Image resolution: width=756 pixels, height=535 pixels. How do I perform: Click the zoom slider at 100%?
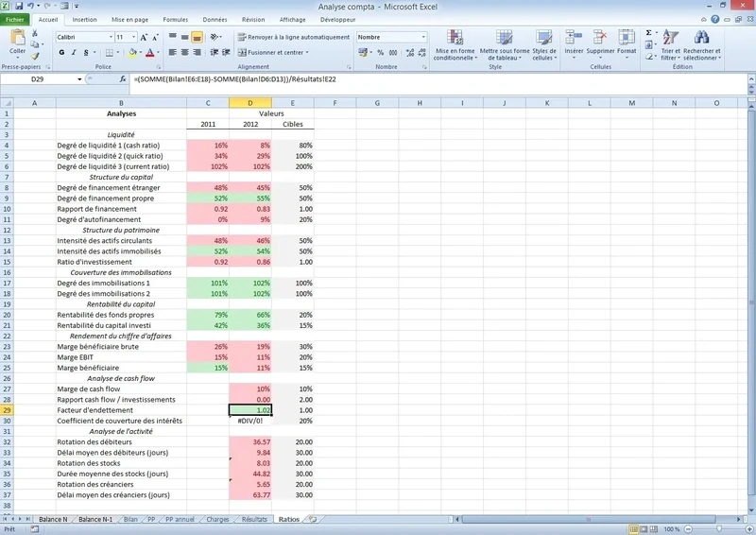(719, 529)
